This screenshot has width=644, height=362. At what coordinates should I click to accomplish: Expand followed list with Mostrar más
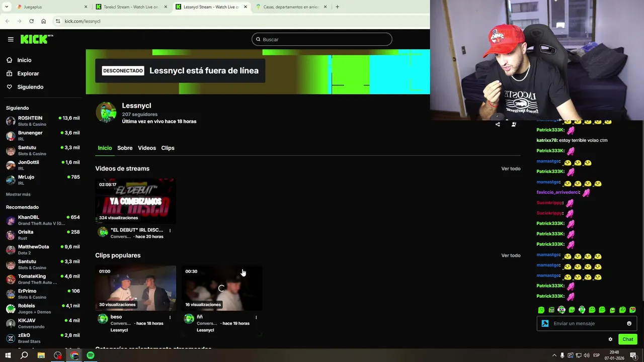[x=18, y=194]
